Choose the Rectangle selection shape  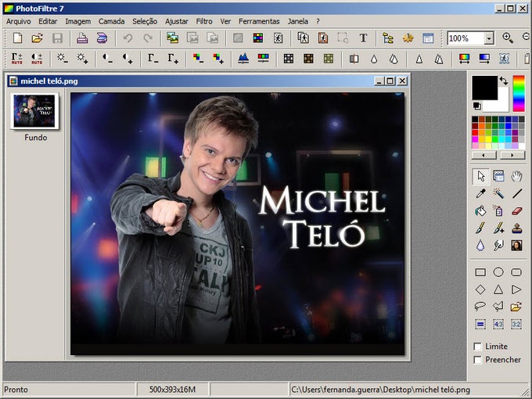(x=480, y=272)
